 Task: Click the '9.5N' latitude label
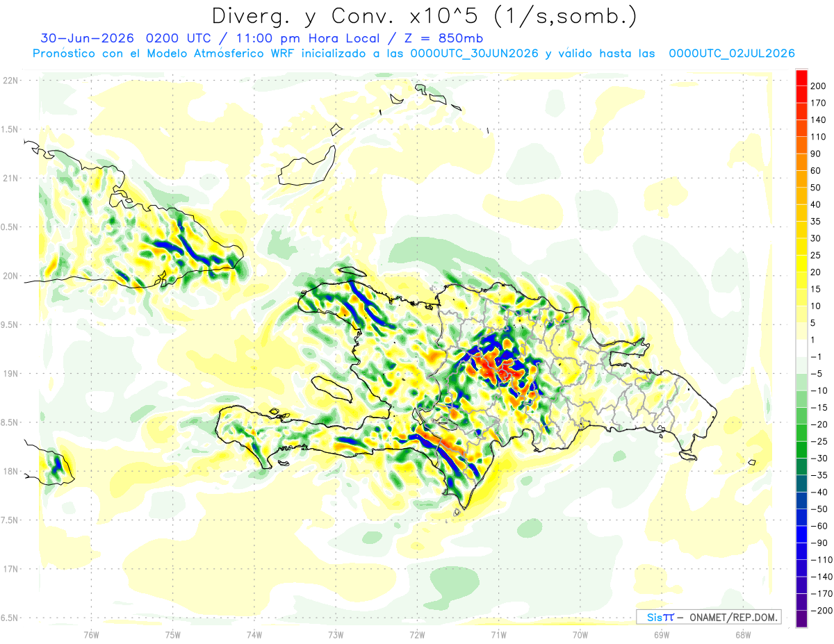(10, 324)
